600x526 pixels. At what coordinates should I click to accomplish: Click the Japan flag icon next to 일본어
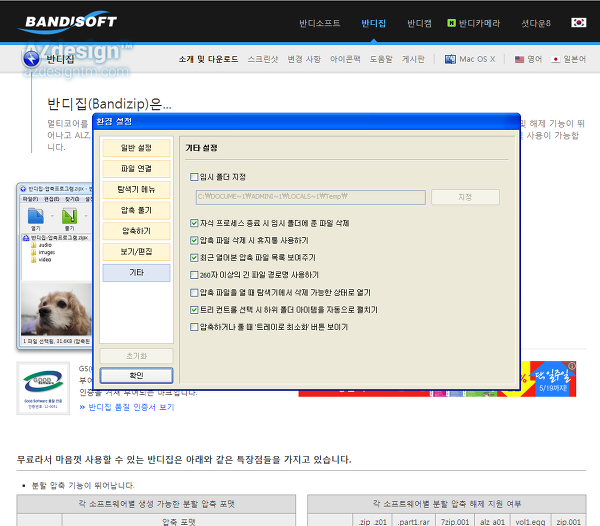click(x=556, y=59)
